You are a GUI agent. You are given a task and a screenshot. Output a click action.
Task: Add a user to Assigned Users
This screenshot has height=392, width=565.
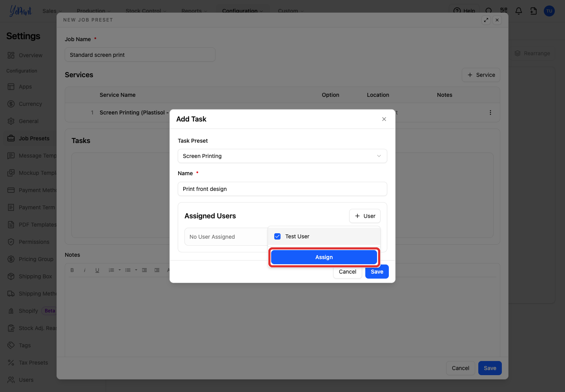coord(365,216)
